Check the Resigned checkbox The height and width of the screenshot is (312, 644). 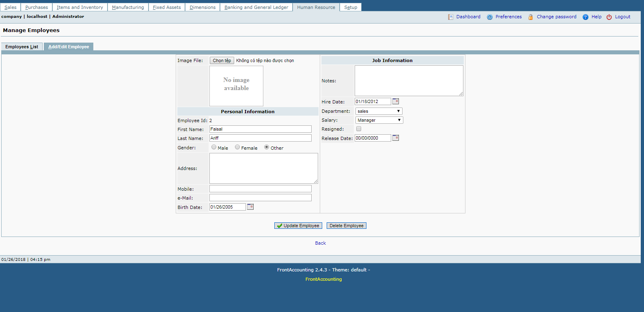click(x=359, y=129)
